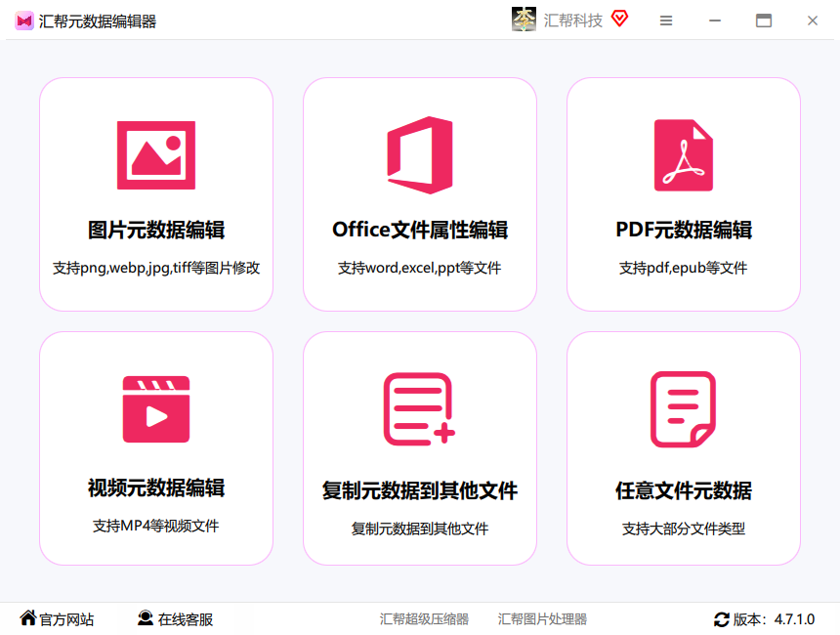Click the app logo in title bar
Image resolution: width=840 pixels, height=635 pixels.
(x=24, y=21)
